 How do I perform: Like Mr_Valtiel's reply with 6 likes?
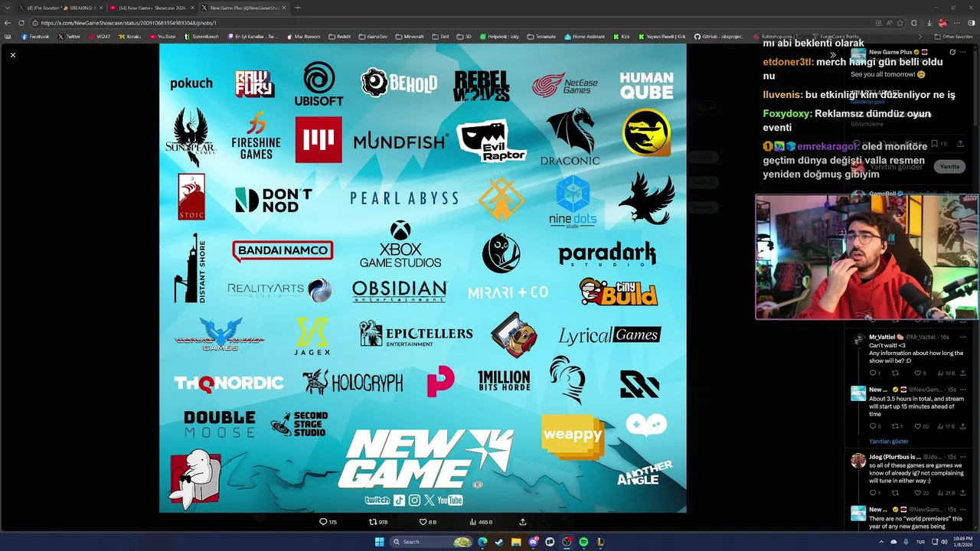click(920, 373)
